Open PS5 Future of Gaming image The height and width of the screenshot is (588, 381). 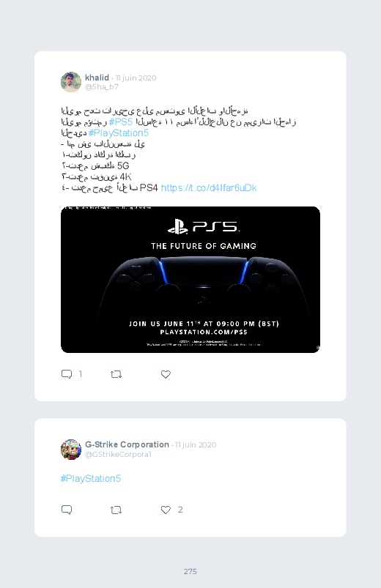pyautogui.click(x=190, y=280)
